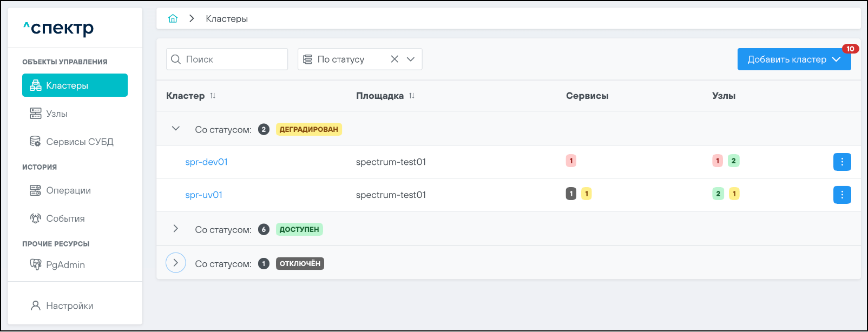Viewport: 868px width, 332px height.
Task: Expand the ДОСТУПЕН status group
Action: [175, 229]
